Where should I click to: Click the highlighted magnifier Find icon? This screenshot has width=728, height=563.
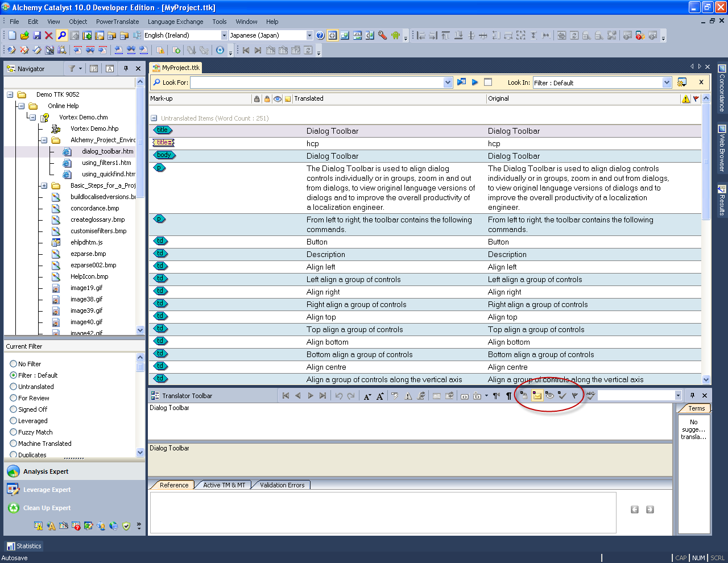tap(62, 35)
